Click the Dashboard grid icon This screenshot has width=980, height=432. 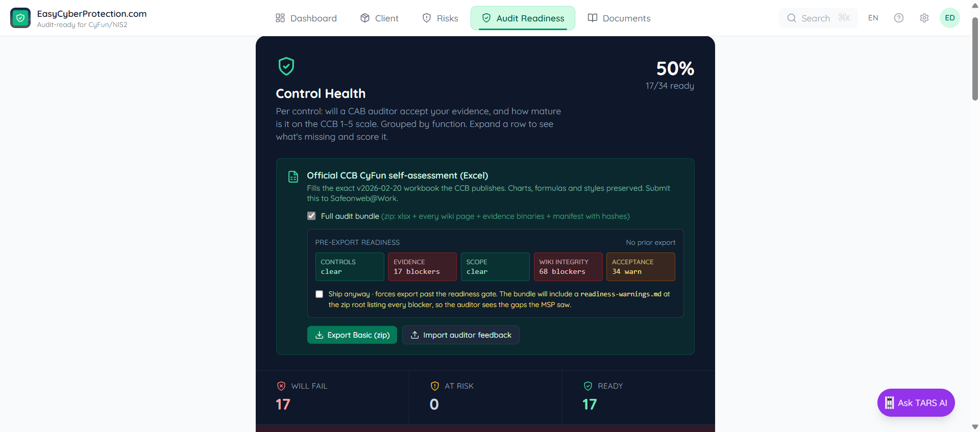coord(280,18)
